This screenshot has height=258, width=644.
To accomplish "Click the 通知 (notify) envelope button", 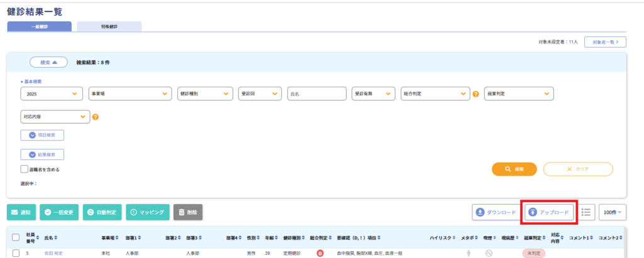I will (x=21, y=213).
